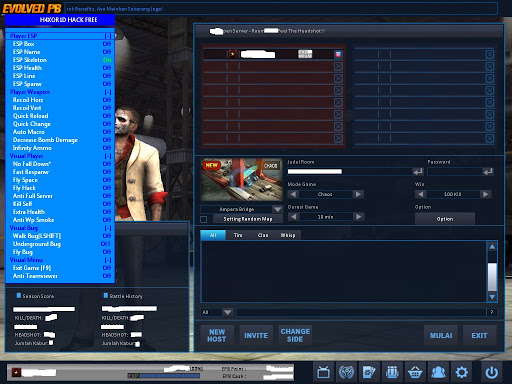Collapse the Player Weapon section

[x=108, y=92]
